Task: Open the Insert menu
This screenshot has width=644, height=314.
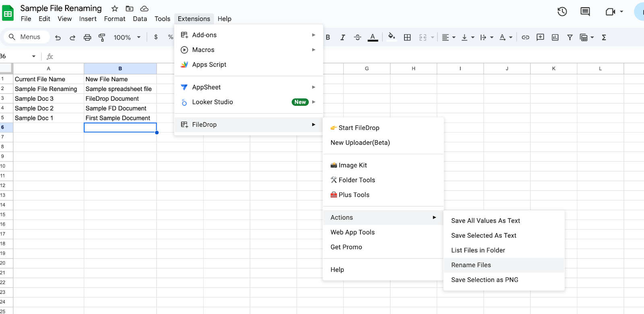Action: [88, 19]
